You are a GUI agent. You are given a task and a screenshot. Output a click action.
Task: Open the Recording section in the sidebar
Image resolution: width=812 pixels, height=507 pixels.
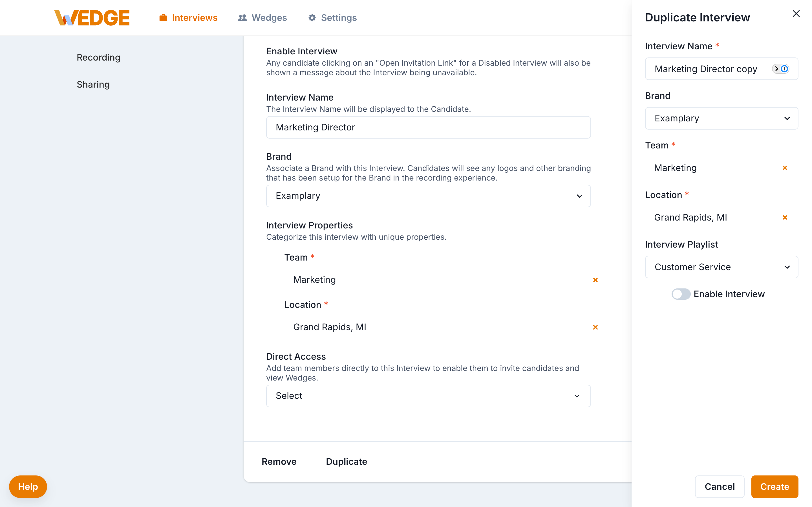click(x=98, y=57)
